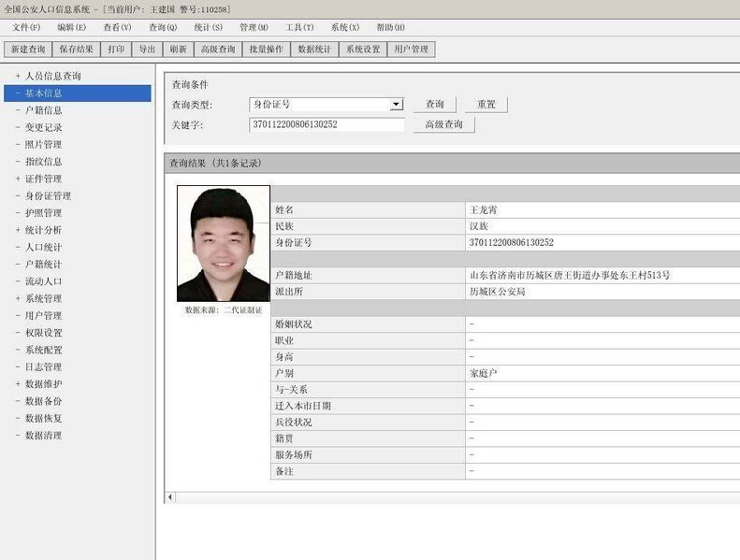This screenshot has height=560, width=740.
Task: Expand the 系统管理 tree node
Action: tap(18, 298)
